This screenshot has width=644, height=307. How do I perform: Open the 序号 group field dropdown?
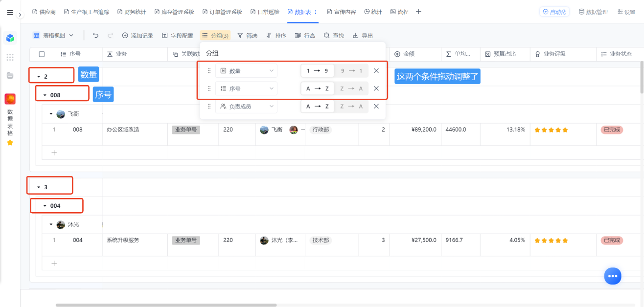[246, 88]
